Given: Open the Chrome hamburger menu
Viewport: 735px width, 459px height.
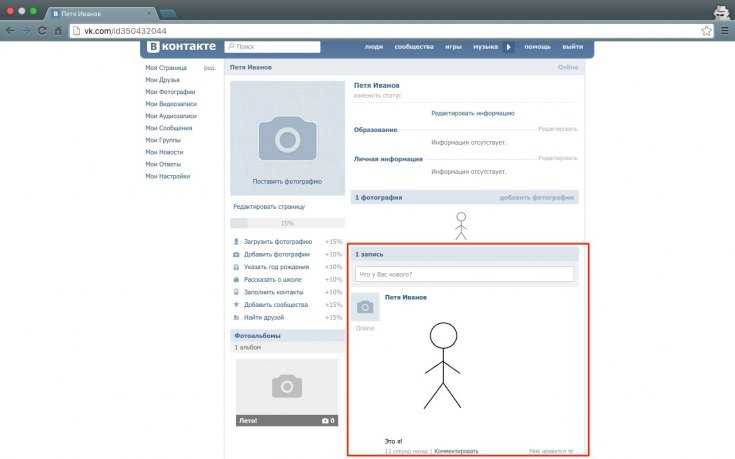Looking at the screenshot, I should [725, 31].
